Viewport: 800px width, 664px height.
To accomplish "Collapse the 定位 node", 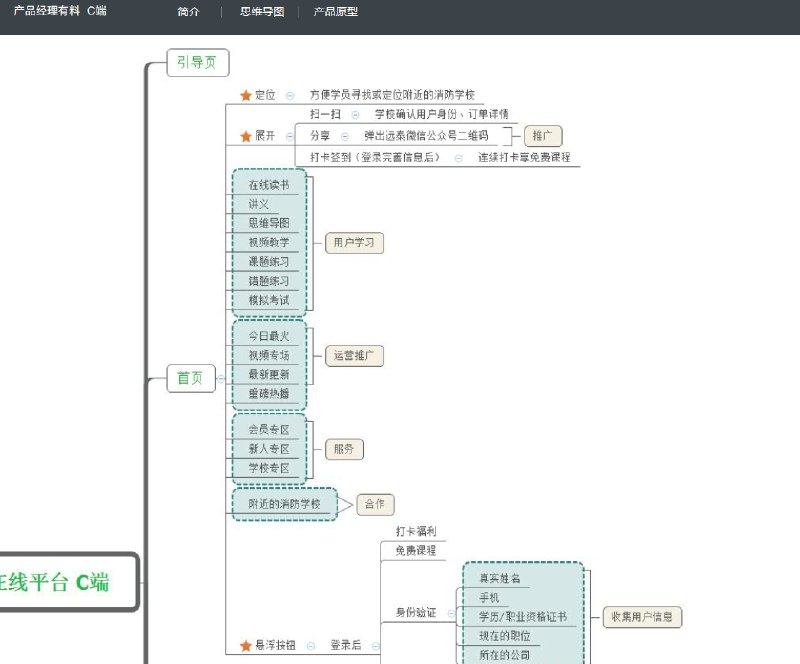I will (290, 95).
